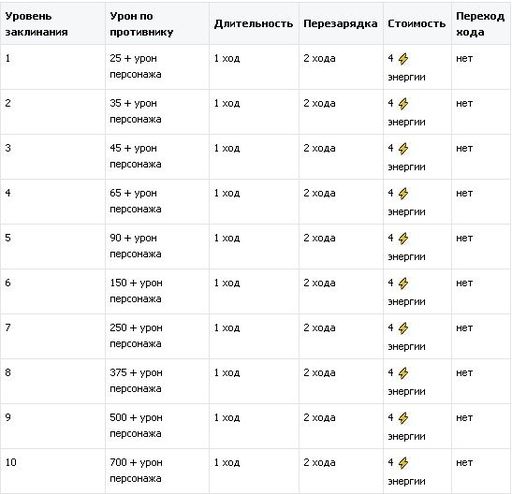Click the energy lightning icon in level 2 row

(403, 104)
